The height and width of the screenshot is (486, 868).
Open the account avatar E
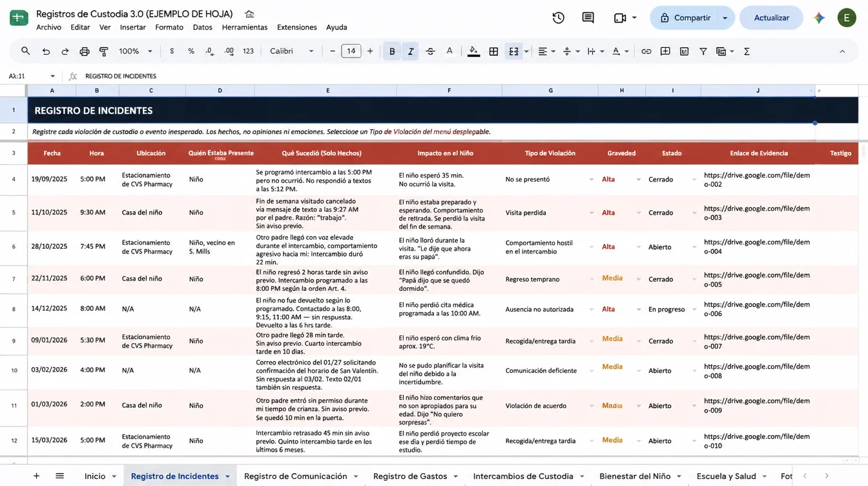click(847, 17)
